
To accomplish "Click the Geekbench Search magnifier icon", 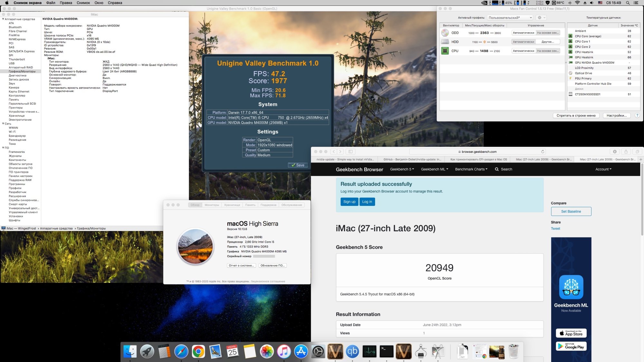I will click(497, 169).
